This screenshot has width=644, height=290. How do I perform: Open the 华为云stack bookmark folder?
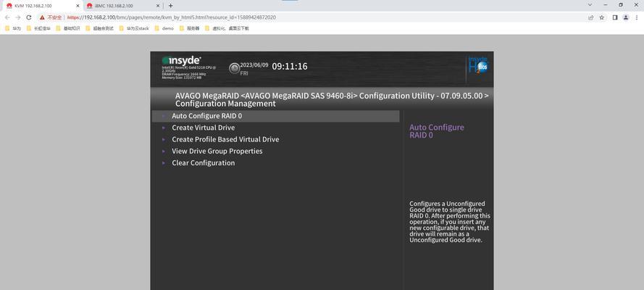(x=134, y=29)
